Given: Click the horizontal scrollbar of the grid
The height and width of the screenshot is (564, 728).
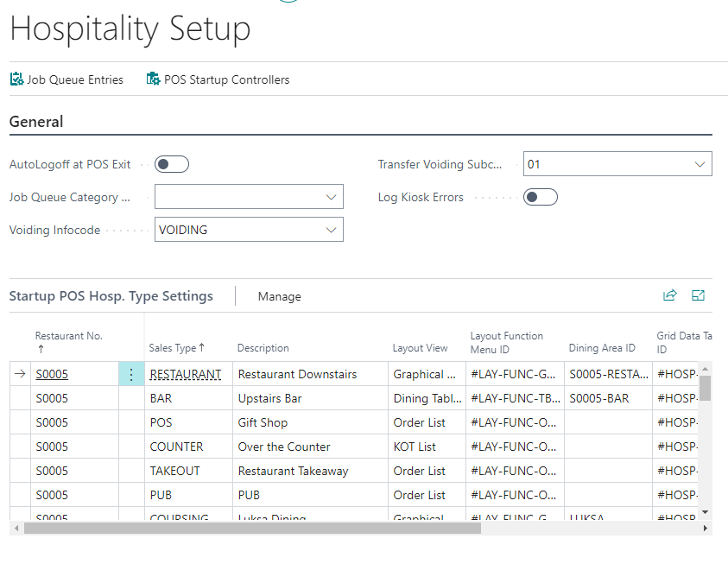Looking at the screenshot, I should [252, 528].
